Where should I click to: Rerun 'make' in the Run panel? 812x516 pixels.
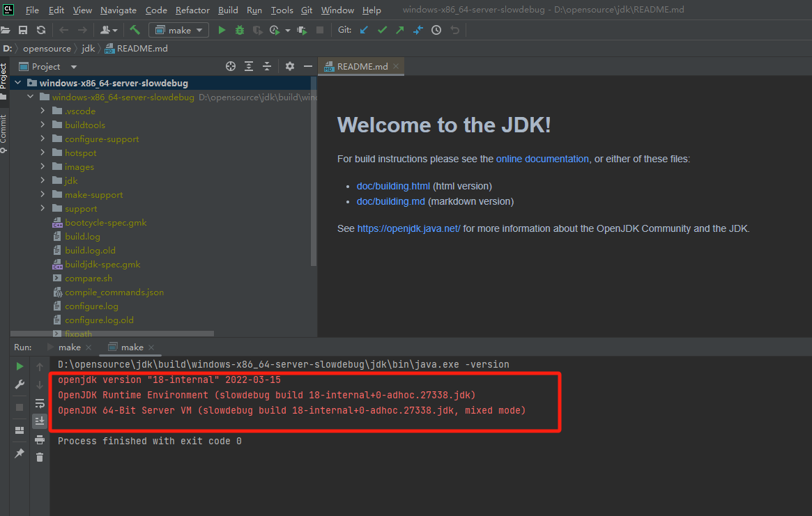(20, 366)
